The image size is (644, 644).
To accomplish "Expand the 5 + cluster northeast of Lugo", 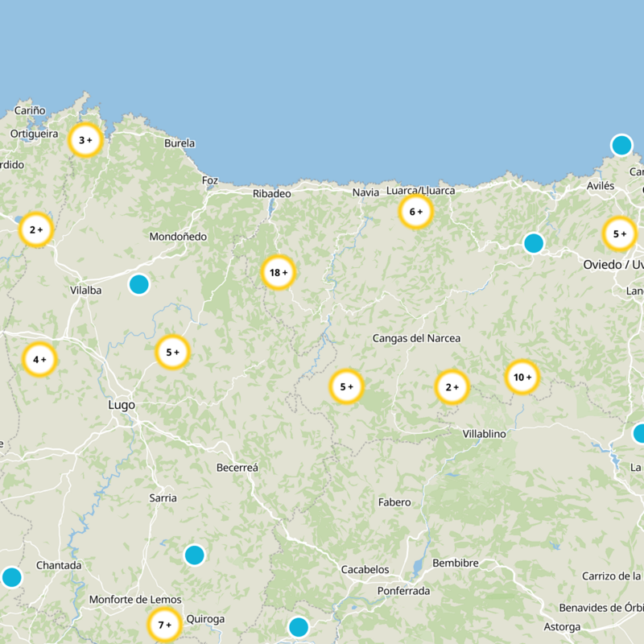I will [172, 352].
